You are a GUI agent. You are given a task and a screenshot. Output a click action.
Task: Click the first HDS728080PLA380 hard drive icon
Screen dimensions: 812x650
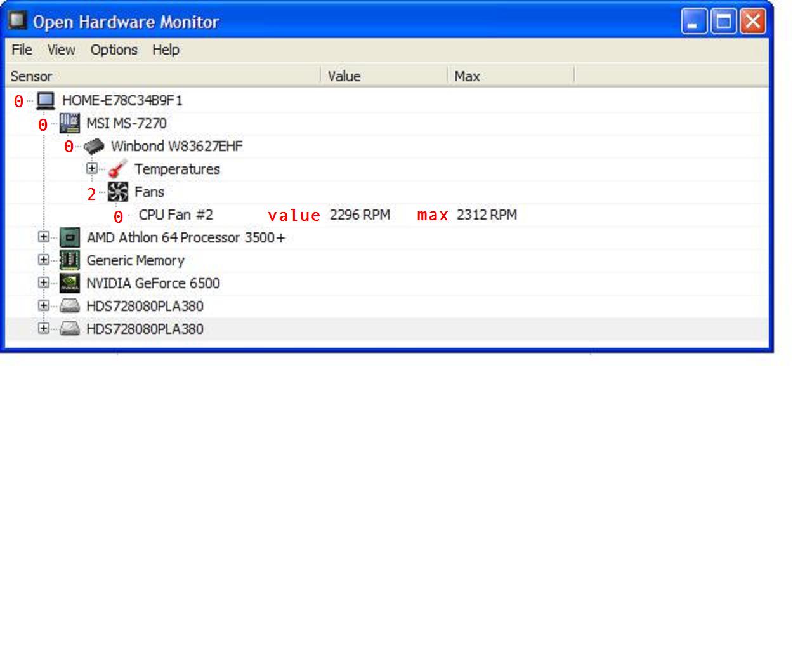70,307
